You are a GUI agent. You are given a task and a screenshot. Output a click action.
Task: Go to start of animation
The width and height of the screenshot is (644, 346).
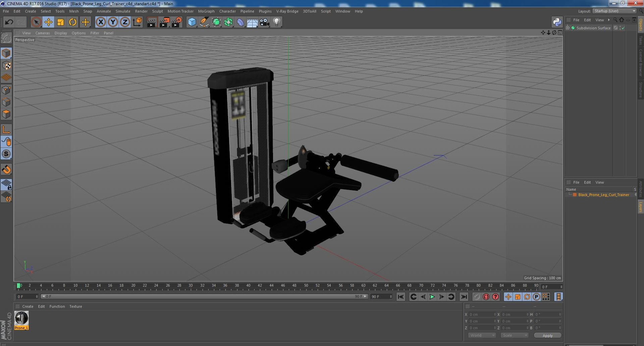(x=401, y=297)
